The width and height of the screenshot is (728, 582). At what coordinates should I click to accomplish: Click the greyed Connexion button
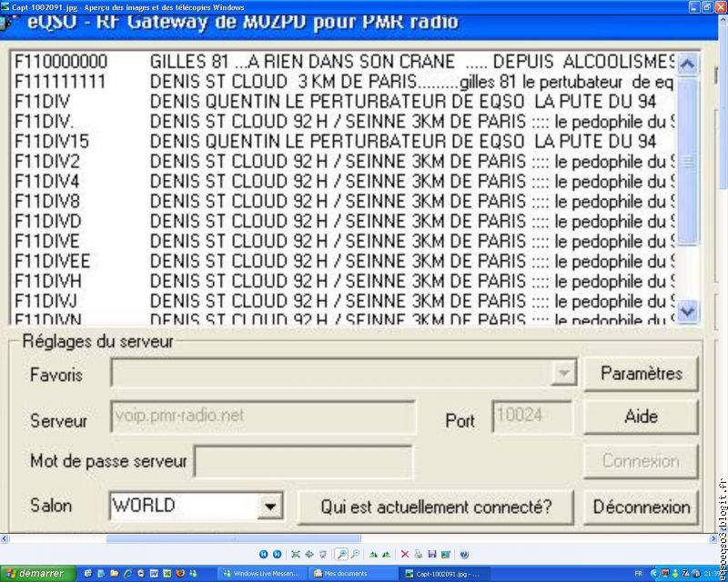[x=642, y=461]
